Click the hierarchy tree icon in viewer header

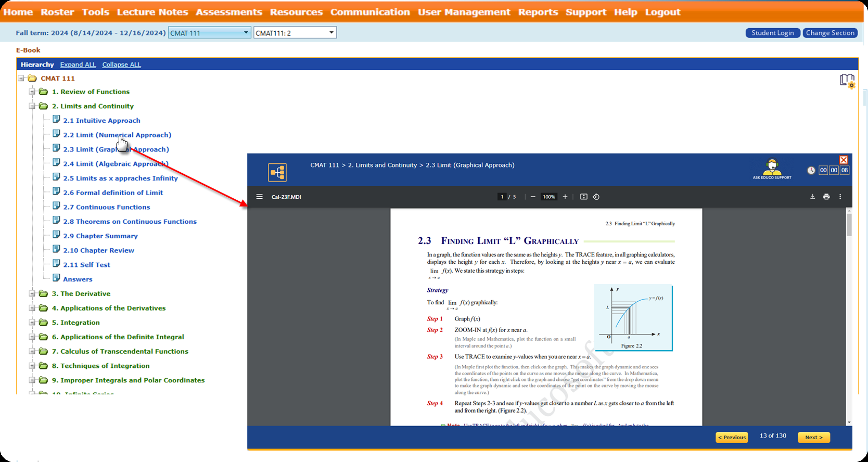[x=277, y=172]
